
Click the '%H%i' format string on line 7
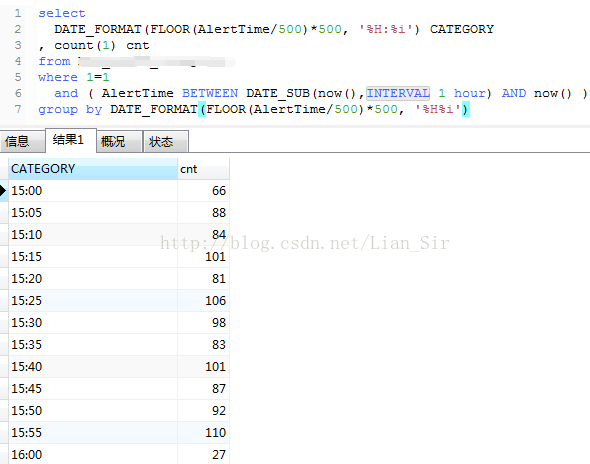coord(437,109)
